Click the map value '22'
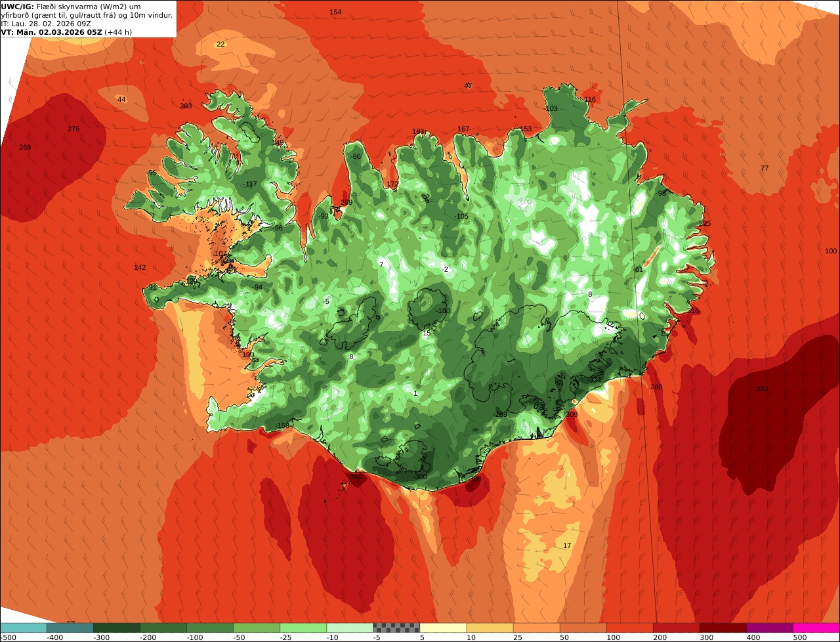Screen dimensions: 840x642 220,44
